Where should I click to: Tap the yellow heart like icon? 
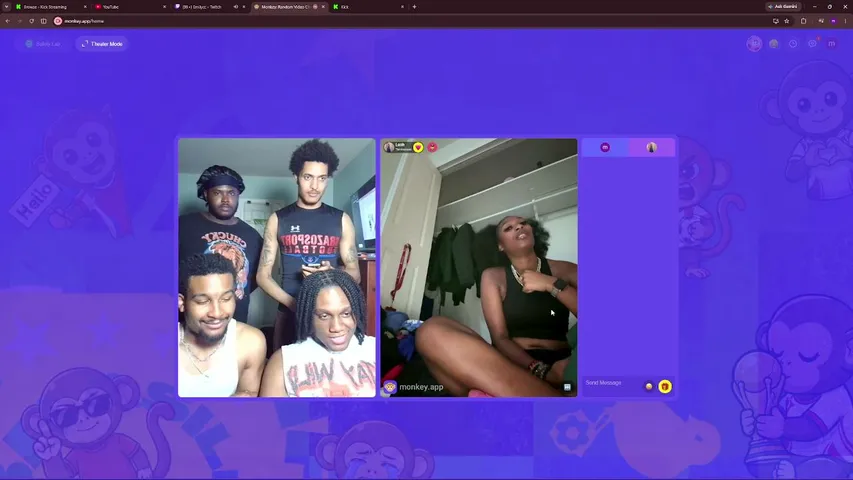(418, 147)
